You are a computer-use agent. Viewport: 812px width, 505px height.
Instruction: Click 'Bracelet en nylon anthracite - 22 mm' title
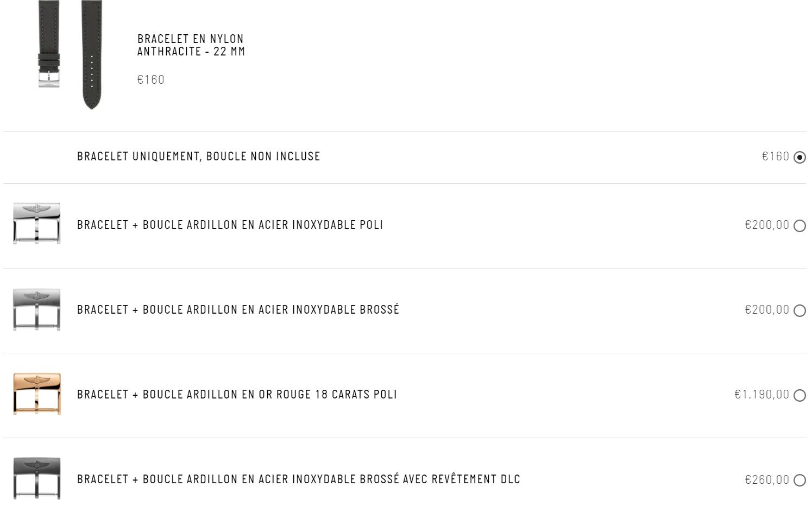point(191,45)
